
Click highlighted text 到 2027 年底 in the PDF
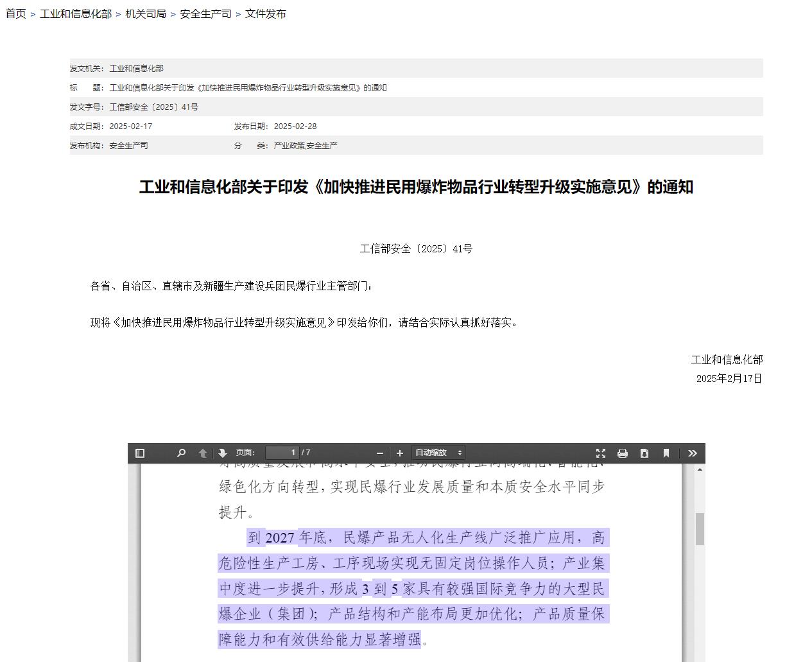coord(288,537)
